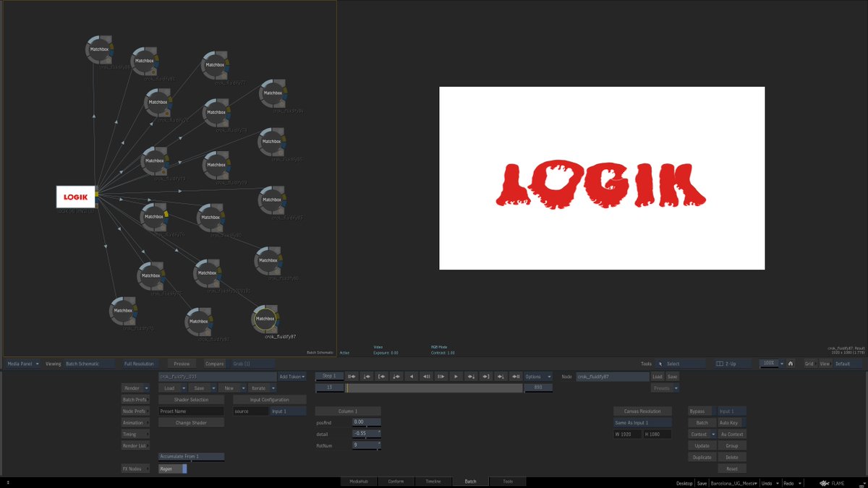Image resolution: width=868 pixels, height=488 pixels.
Task: Expand the Undo history dropdown arrow
Action: click(x=778, y=482)
